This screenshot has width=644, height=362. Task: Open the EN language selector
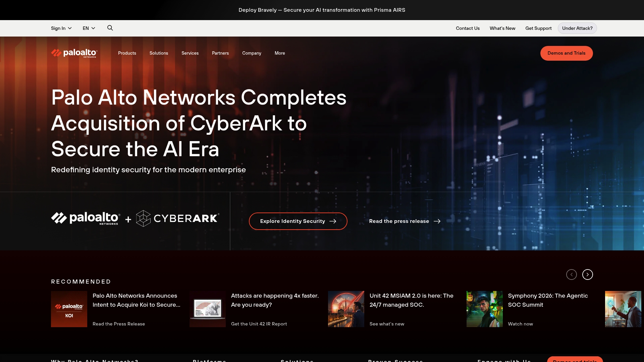tap(89, 28)
